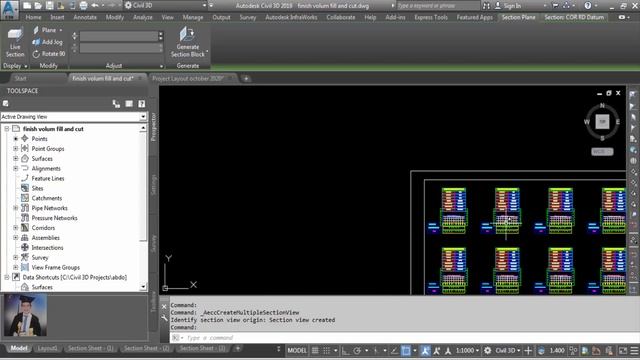The width and height of the screenshot is (640, 360).
Task: Click the Prospector vertical tab
Action: tap(153, 127)
